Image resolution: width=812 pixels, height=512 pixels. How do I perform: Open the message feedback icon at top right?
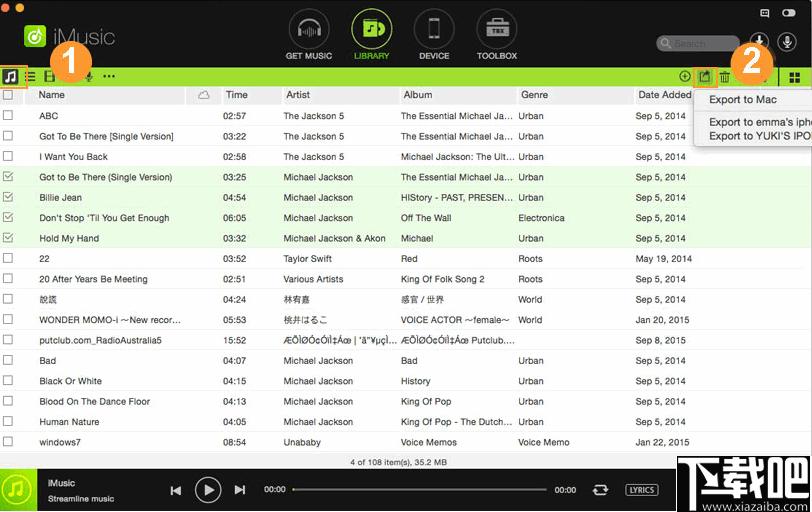point(764,13)
